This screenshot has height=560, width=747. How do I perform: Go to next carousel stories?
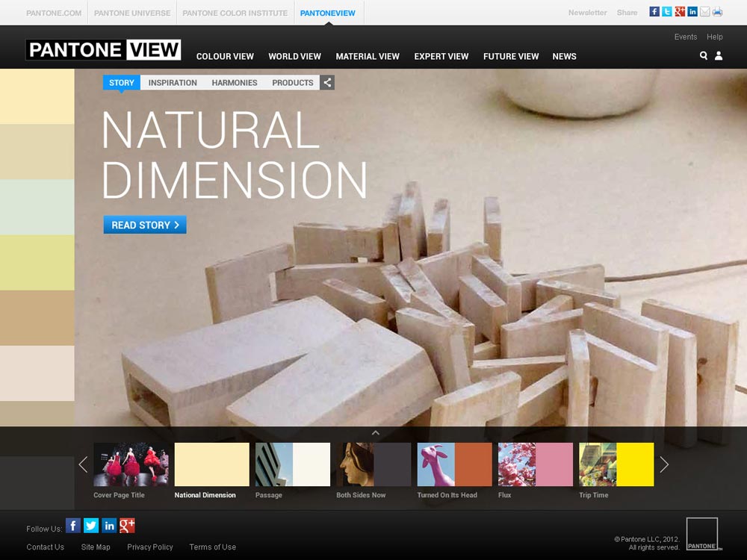click(x=664, y=464)
